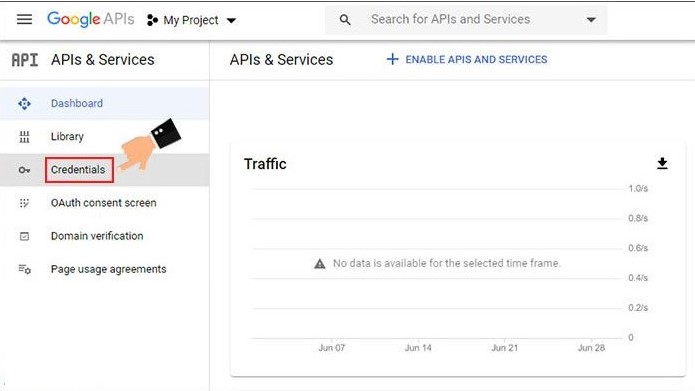Download the Traffic chart data

662,163
